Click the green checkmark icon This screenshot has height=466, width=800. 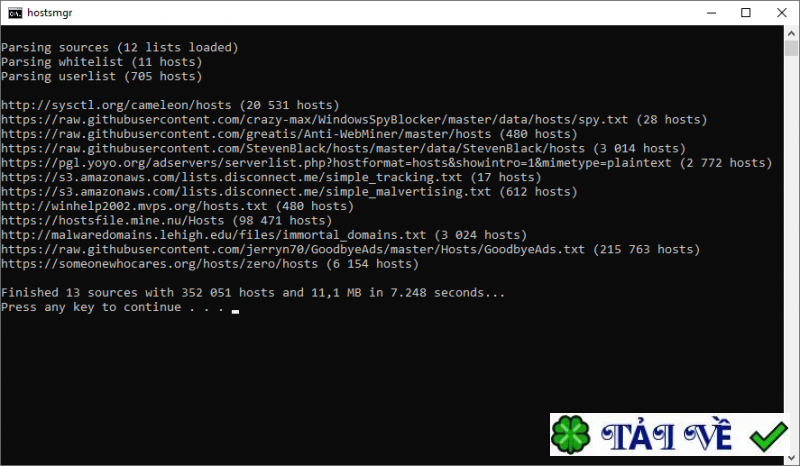(x=769, y=436)
